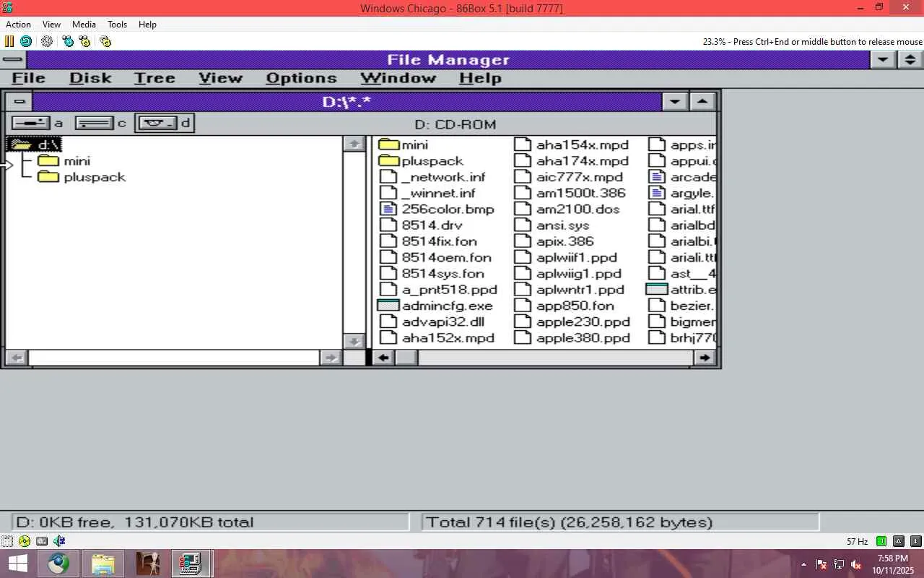Select the 8514fix.fon font file
This screenshot has width=924, height=578.
(x=428, y=241)
